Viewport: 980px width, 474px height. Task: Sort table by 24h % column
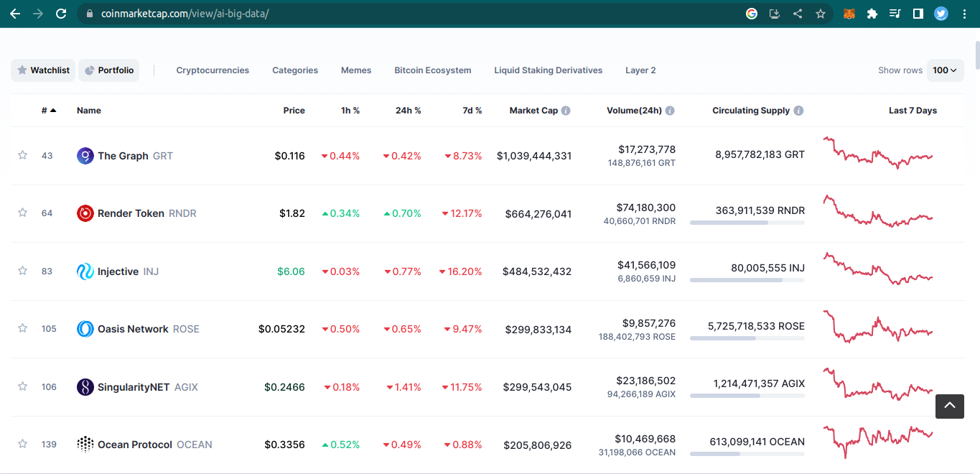coord(409,111)
